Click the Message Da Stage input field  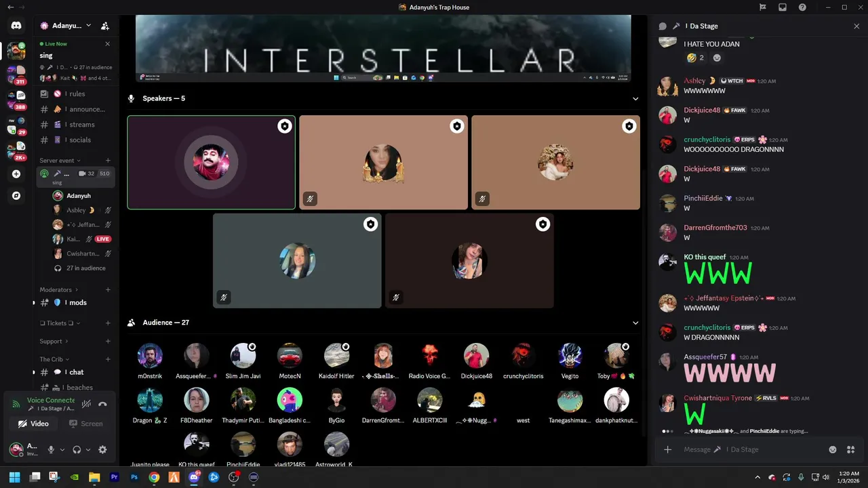tap(753, 449)
